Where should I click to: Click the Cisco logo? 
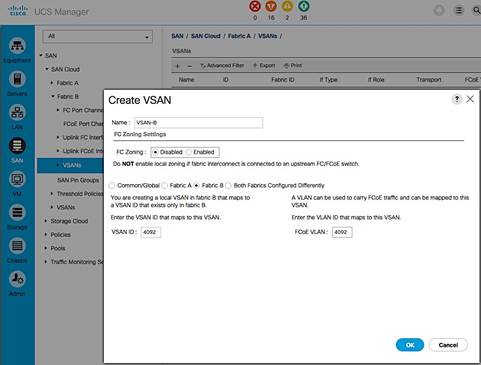coord(18,10)
